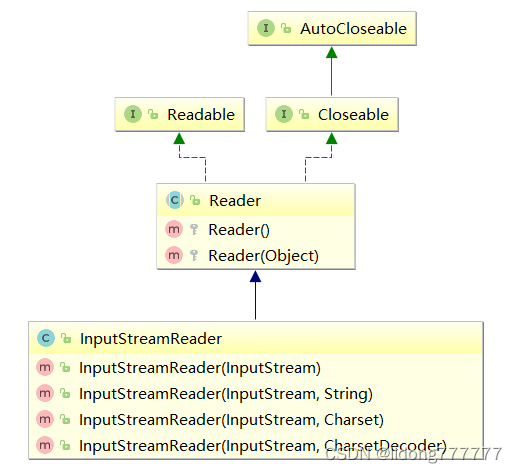Click method icon beside InputStreamReader(InputStream, Charset)
517x473 pixels.
(45, 419)
